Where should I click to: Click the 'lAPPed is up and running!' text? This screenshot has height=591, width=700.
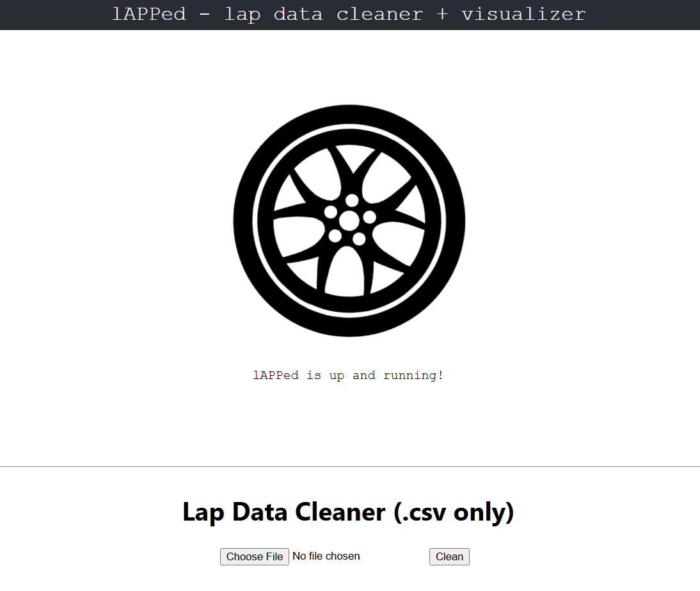pos(348,375)
